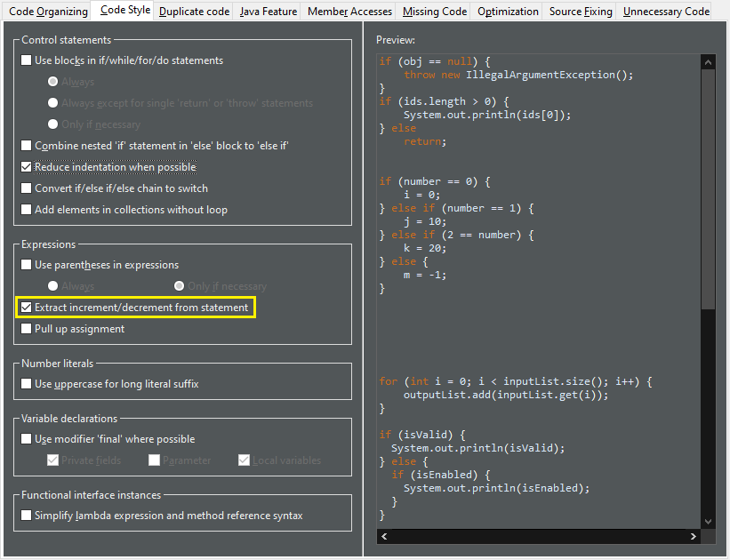Click the 'System.out.println(ids[0]);' preview line

[x=487, y=115]
